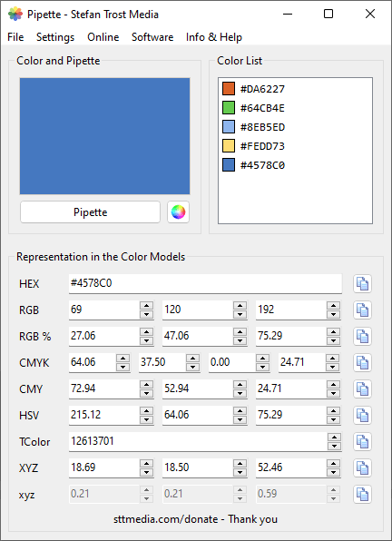Screen dimensions: 392x541
Task: Increase the TColor value 12613701
Action: [x=334, y=438]
